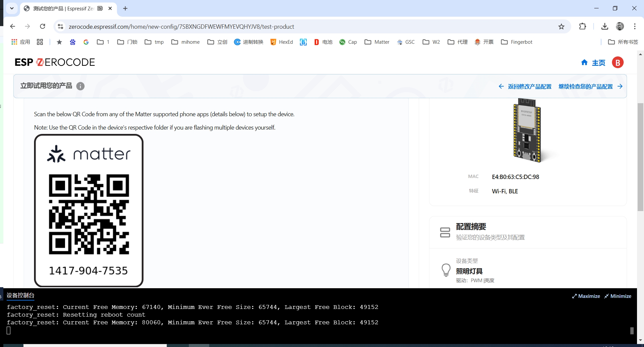Open a new browser tab

pyautogui.click(x=125, y=8)
